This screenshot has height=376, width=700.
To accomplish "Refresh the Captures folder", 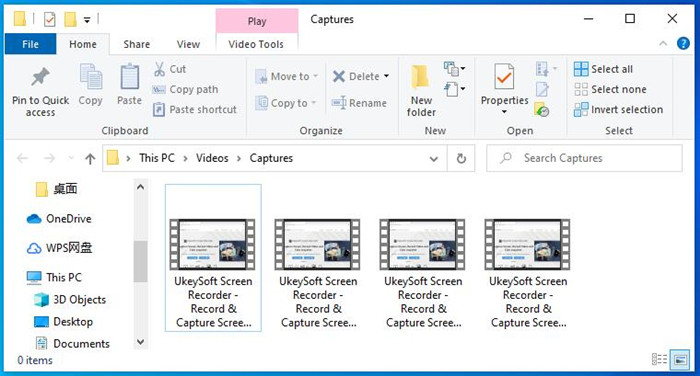I will pyautogui.click(x=461, y=158).
